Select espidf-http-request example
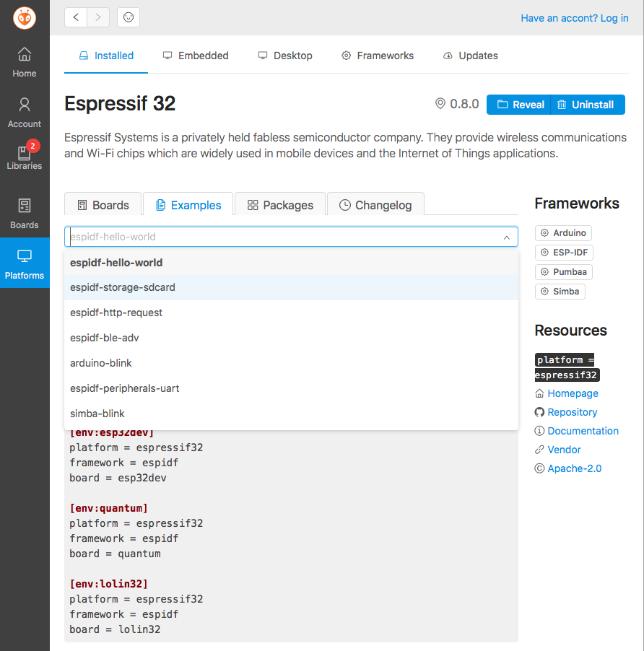The image size is (644, 651). [291, 313]
